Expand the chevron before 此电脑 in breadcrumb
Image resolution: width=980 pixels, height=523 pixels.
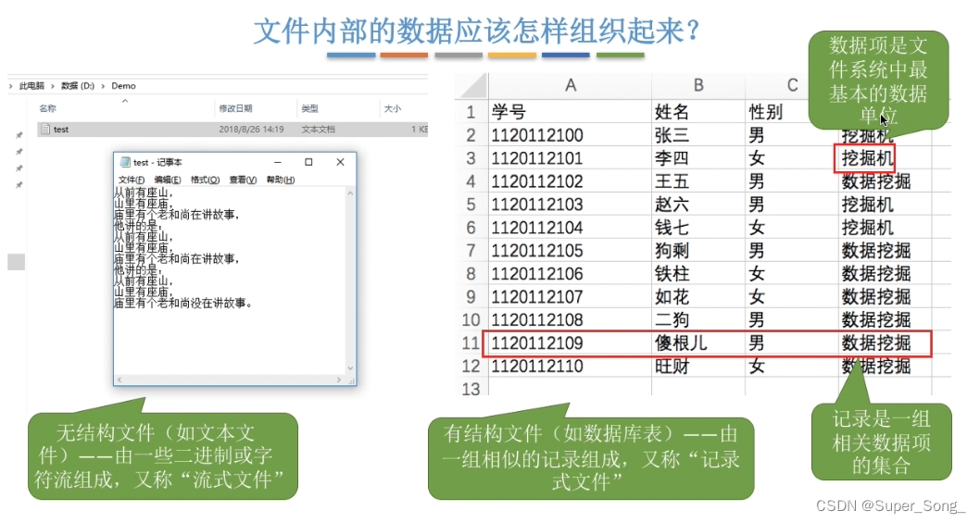tap(10, 85)
